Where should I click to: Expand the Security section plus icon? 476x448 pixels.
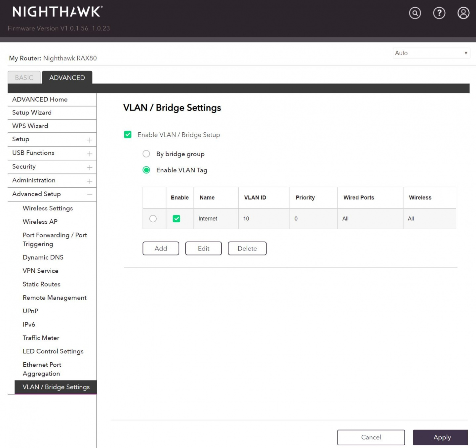coord(90,167)
